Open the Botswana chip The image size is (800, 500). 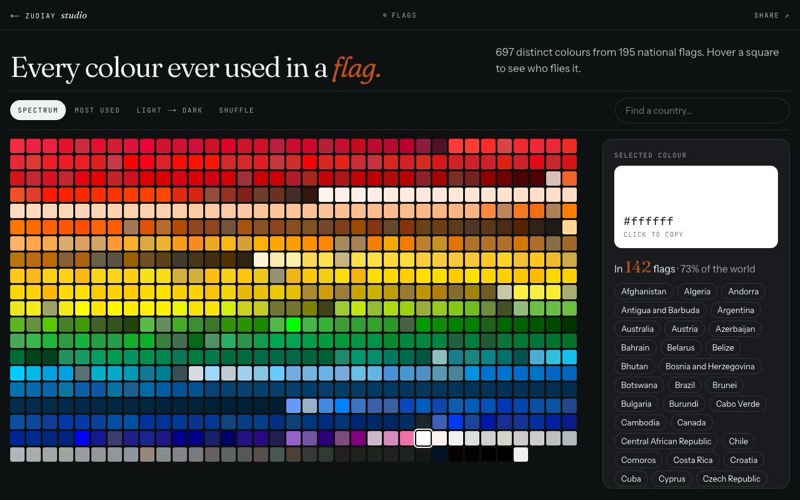[x=639, y=385]
